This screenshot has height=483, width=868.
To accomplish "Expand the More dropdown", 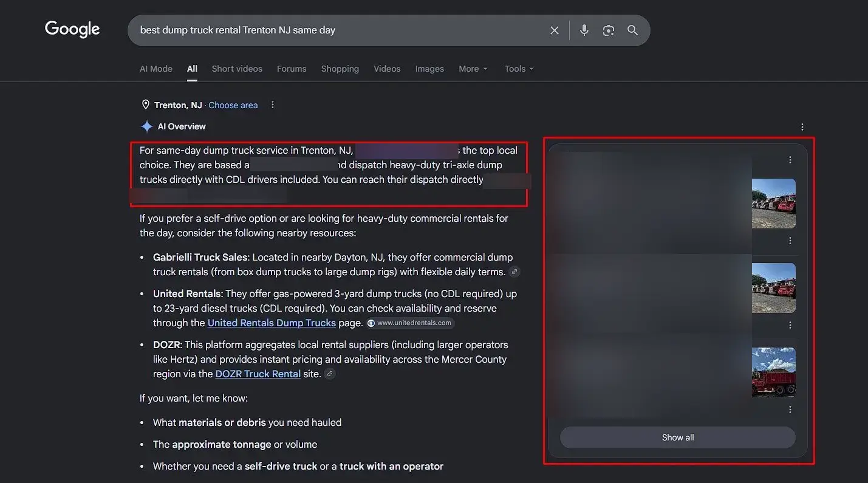I will (473, 69).
